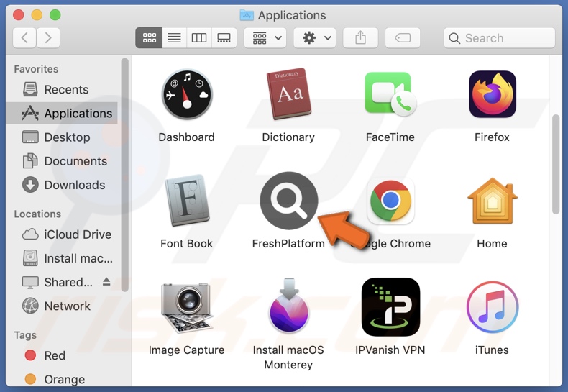568x392 pixels.
Task: Launch FaceTime from the Applications folder
Action: point(390,94)
